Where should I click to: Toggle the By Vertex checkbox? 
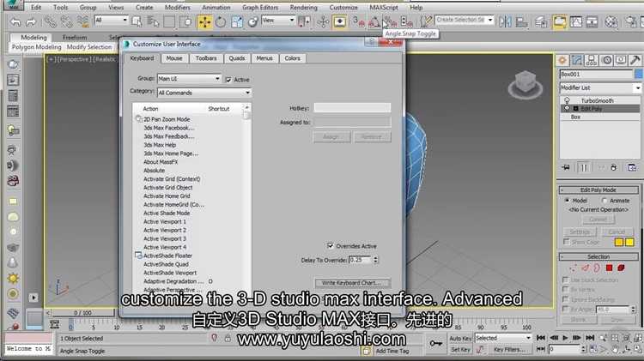click(566, 289)
